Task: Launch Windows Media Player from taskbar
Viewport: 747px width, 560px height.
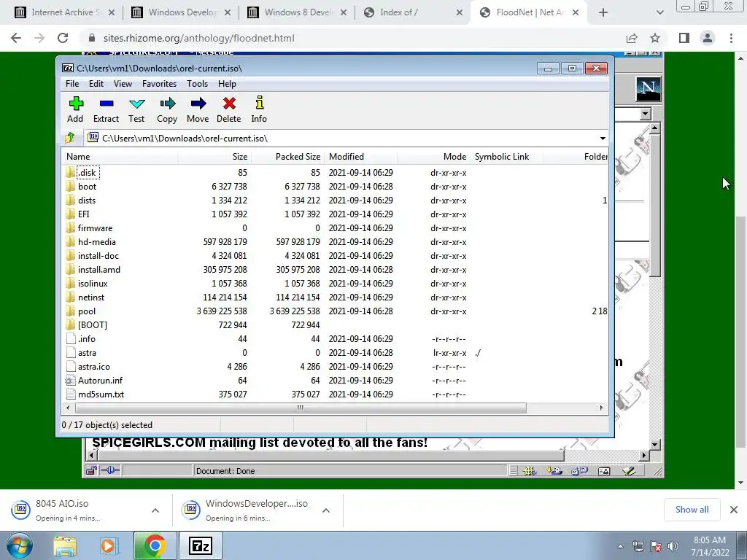Action: click(108, 545)
